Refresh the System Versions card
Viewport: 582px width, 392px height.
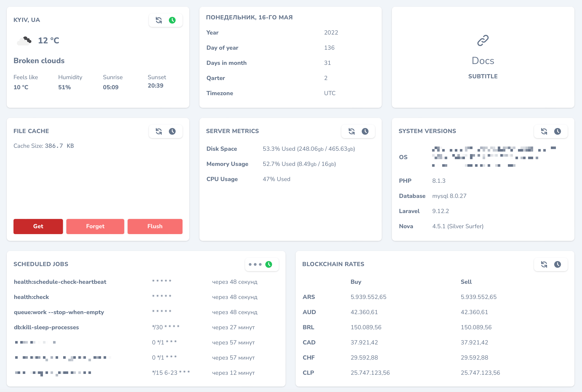tap(544, 131)
